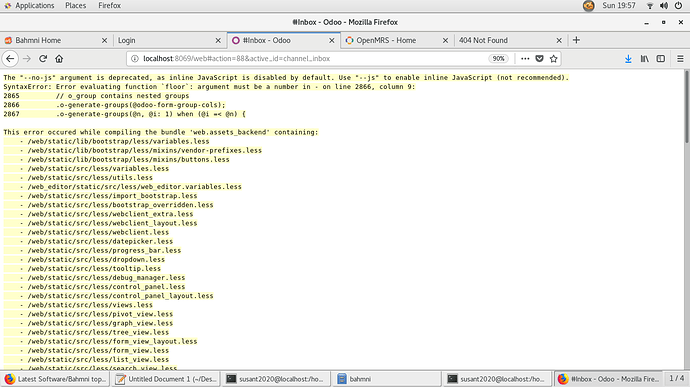690x387 pixels.
Task: Click the webclient_extra.less path line
Action: (x=110, y=214)
